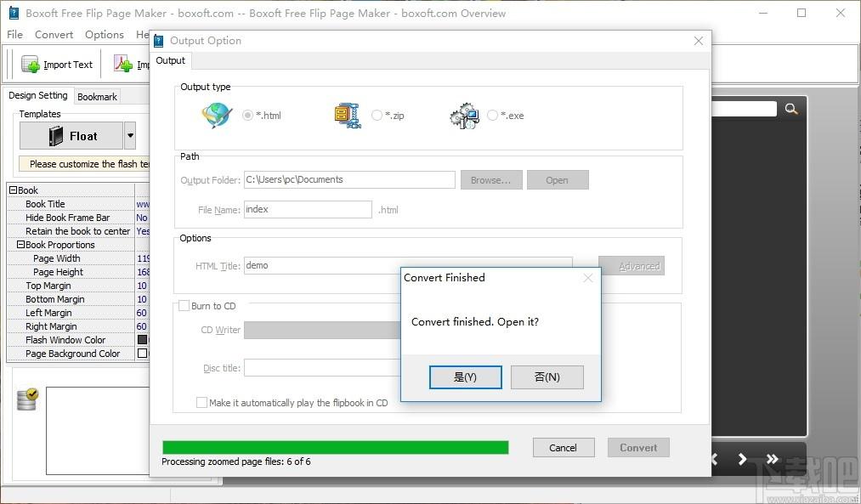This screenshot has height=504, width=861.
Task: Click the zip archive output icon
Action: (x=348, y=116)
